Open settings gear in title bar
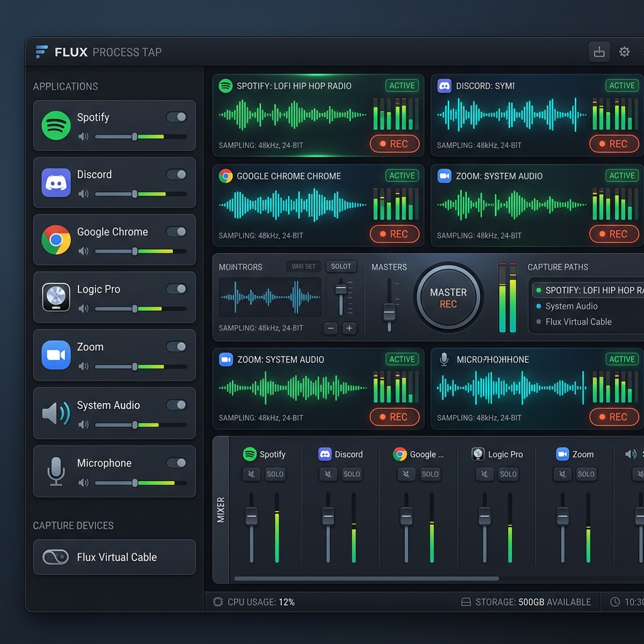 [x=624, y=52]
